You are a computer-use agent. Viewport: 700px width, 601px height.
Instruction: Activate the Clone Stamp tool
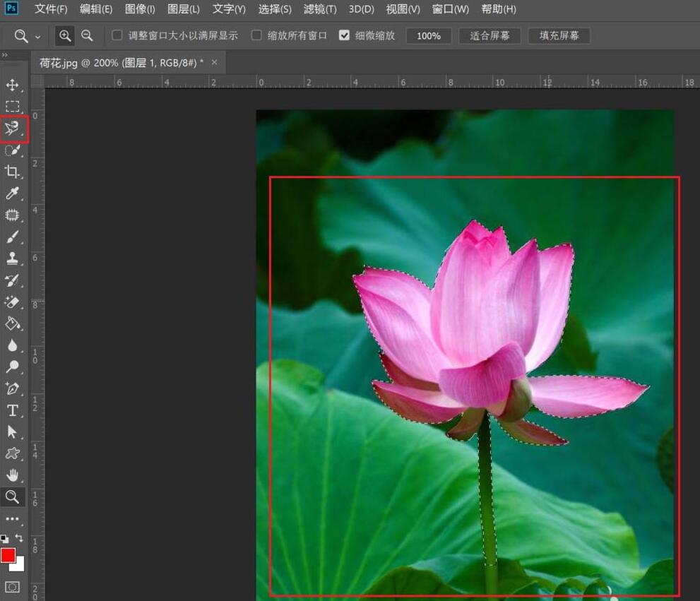[x=13, y=258]
